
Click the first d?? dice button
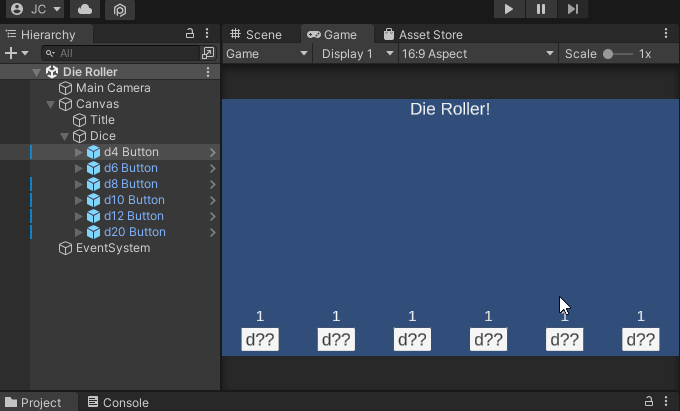260,339
